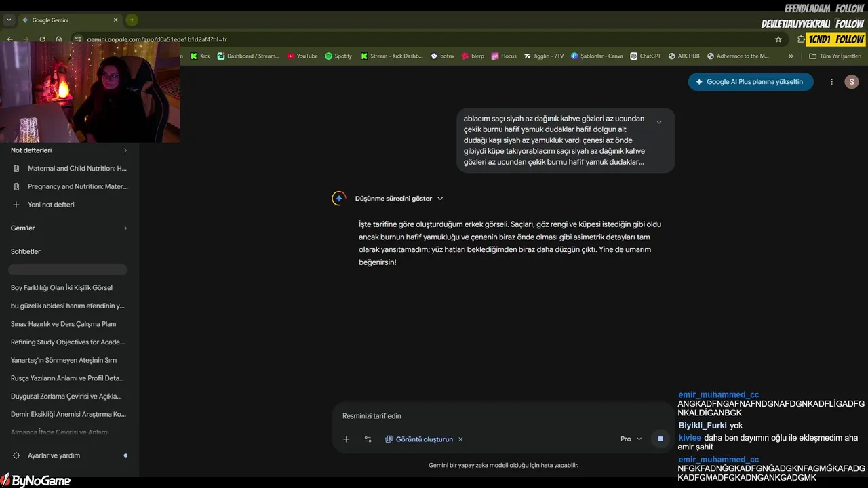This screenshot has width=868, height=488.
Task: Open chat Refining Study Objectives
Action: click(68, 342)
